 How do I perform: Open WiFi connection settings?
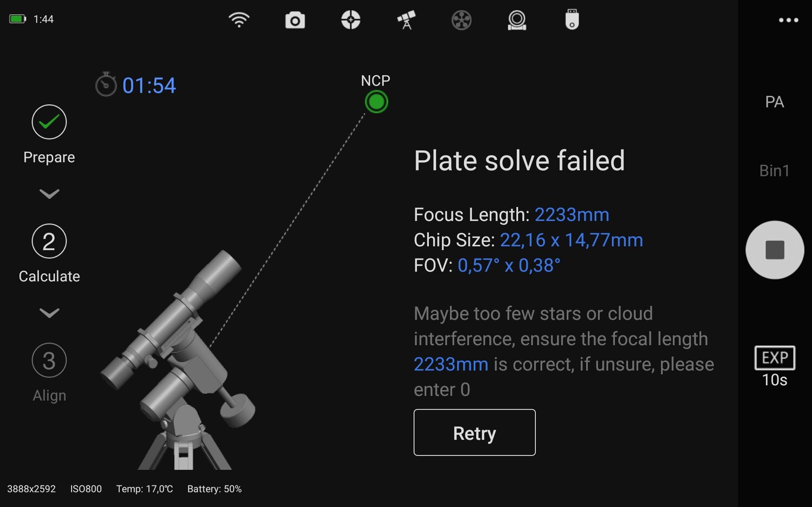coord(239,19)
